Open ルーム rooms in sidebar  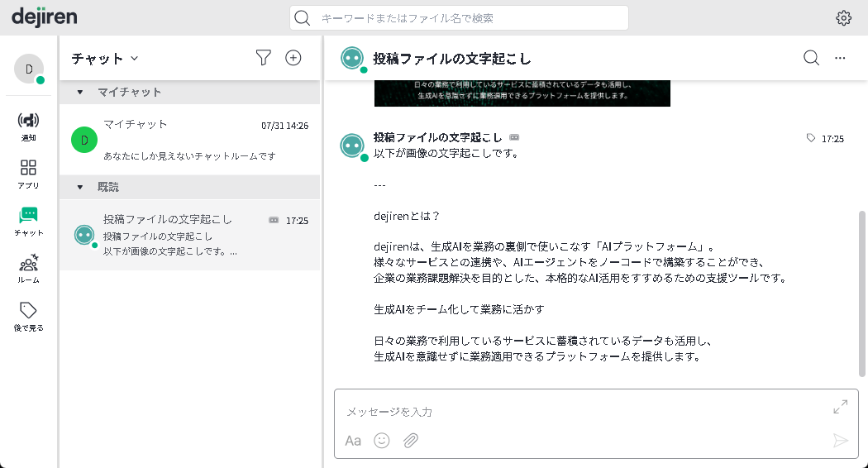[28, 269]
